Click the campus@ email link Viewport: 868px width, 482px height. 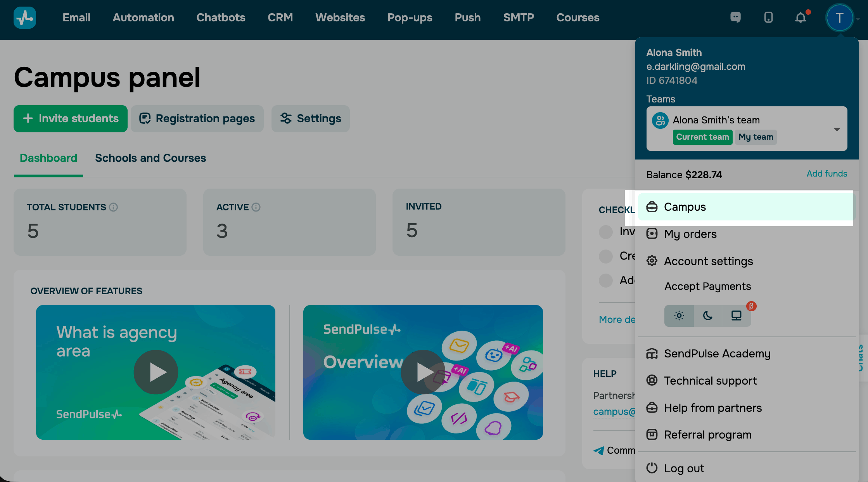pyautogui.click(x=614, y=411)
